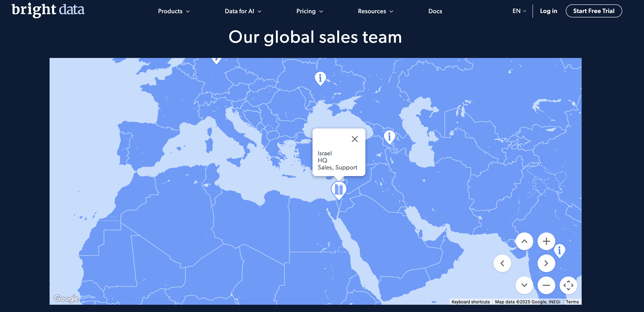Open the Resources menu
Screen dimensions: 644x312
[375, 11]
